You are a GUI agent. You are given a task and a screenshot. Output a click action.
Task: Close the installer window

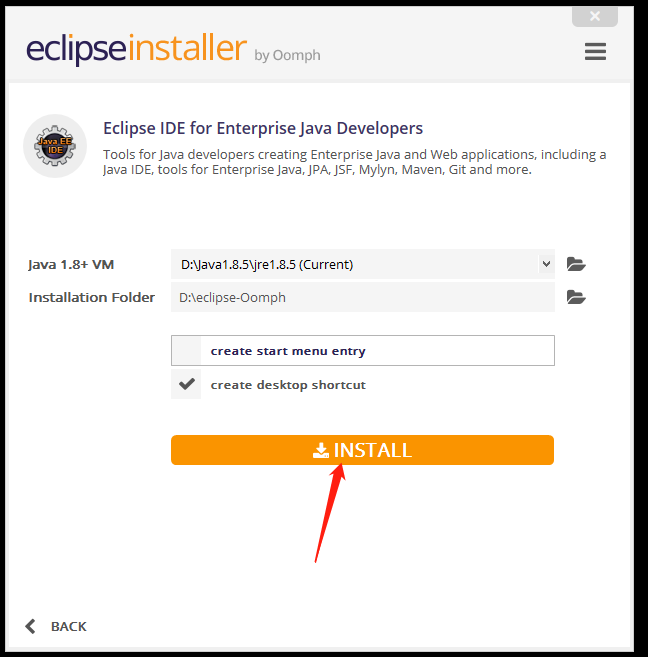(x=595, y=16)
